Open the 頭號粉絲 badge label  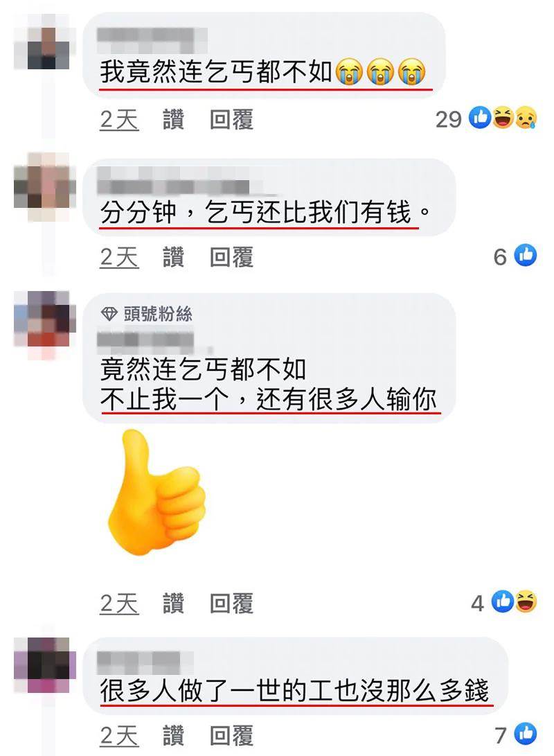(x=158, y=315)
